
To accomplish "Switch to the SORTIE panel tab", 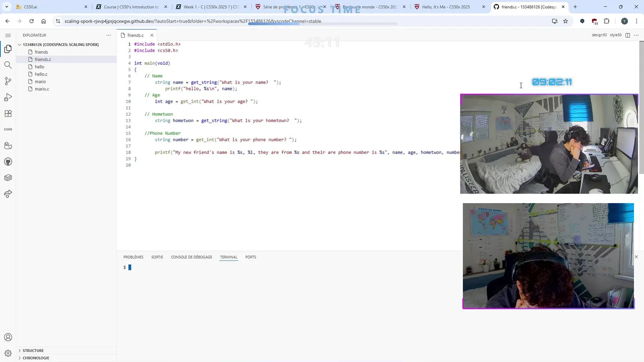I will (x=157, y=257).
